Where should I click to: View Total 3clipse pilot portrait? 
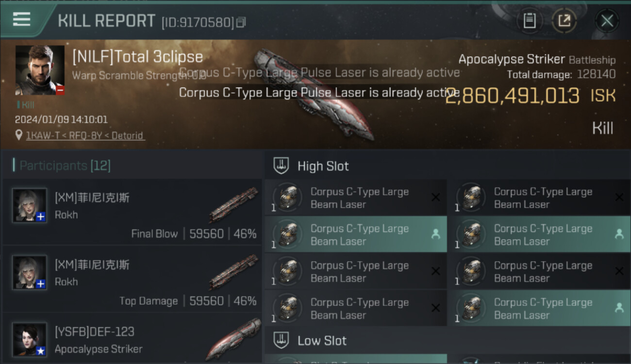(x=40, y=70)
